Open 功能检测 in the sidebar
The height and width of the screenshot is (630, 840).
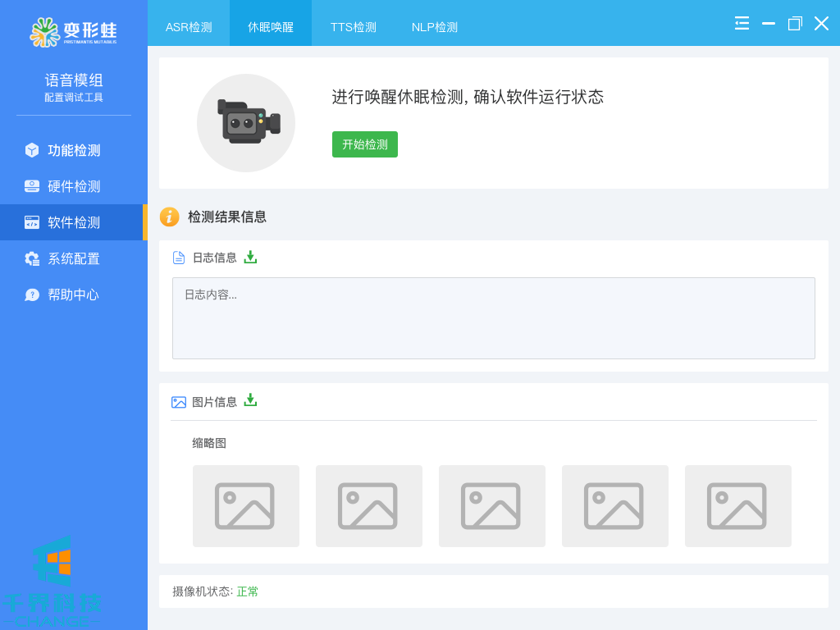tap(73, 150)
